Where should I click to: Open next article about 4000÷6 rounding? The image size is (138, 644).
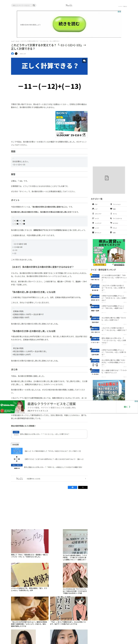49,467
